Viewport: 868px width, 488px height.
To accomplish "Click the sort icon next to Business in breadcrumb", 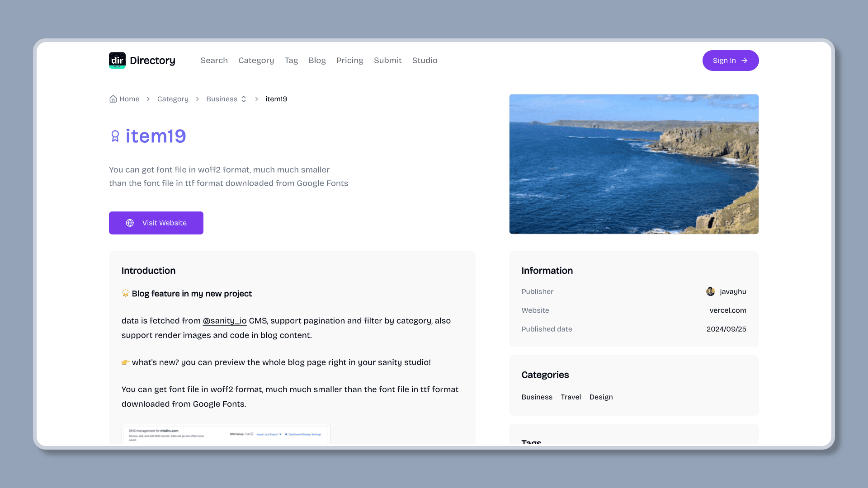I will coord(244,99).
